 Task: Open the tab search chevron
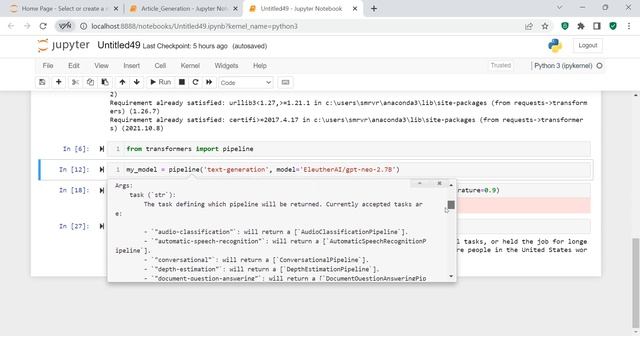(560, 8)
